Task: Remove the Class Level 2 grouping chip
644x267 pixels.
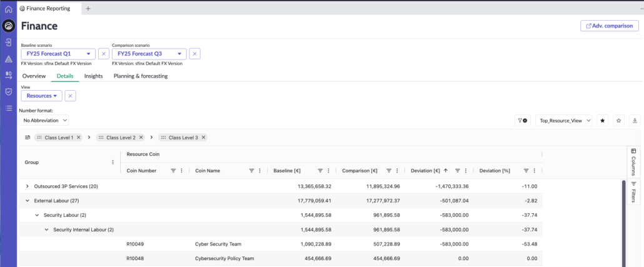Action: click(141, 138)
